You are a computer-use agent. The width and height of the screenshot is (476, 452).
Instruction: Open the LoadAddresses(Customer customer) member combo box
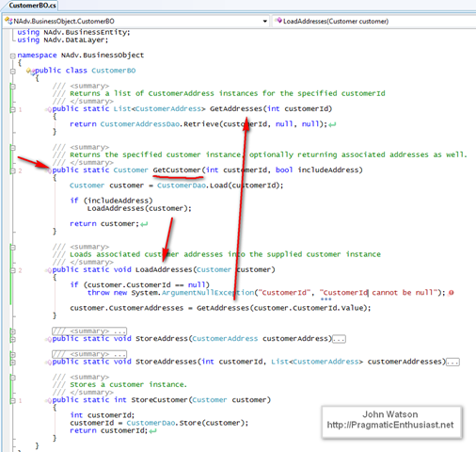click(x=374, y=22)
